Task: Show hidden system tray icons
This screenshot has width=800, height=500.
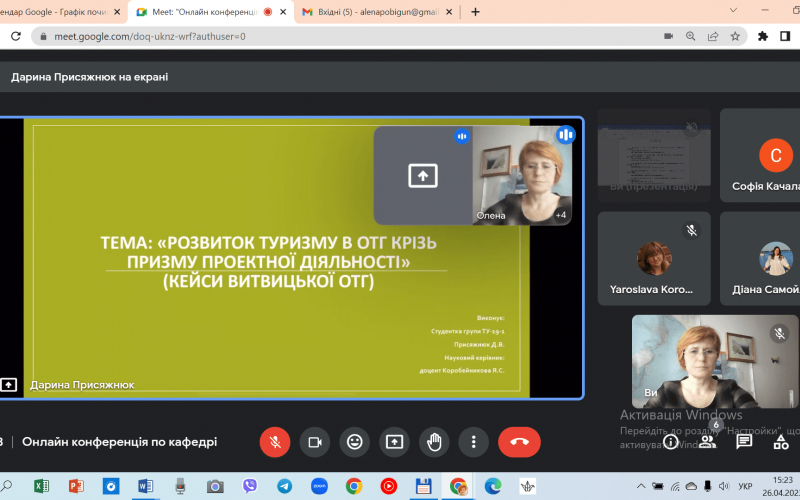Action: pos(641,486)
